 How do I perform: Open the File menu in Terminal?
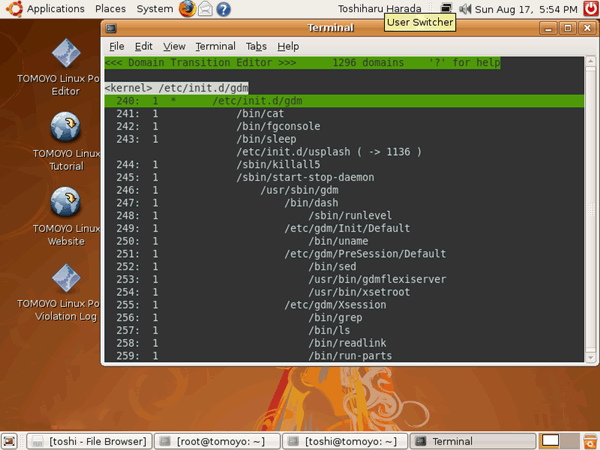point(117,46)
